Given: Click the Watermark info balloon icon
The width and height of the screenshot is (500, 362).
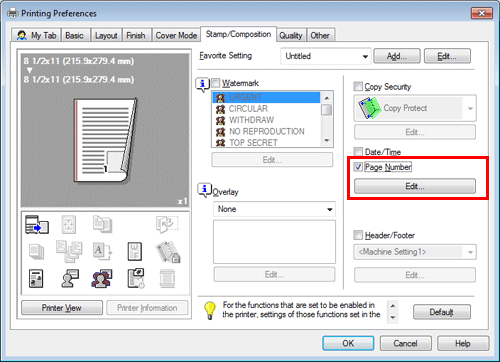Looking at the screenshot, I should (202, 84).
